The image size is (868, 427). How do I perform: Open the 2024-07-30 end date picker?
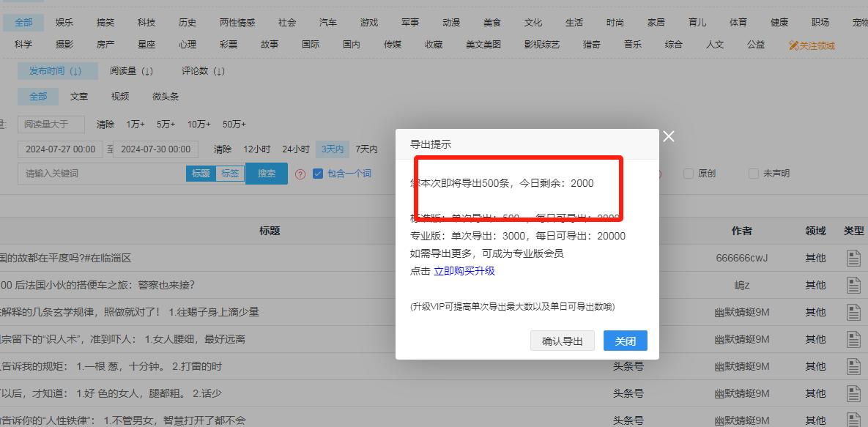coord(156,149)
